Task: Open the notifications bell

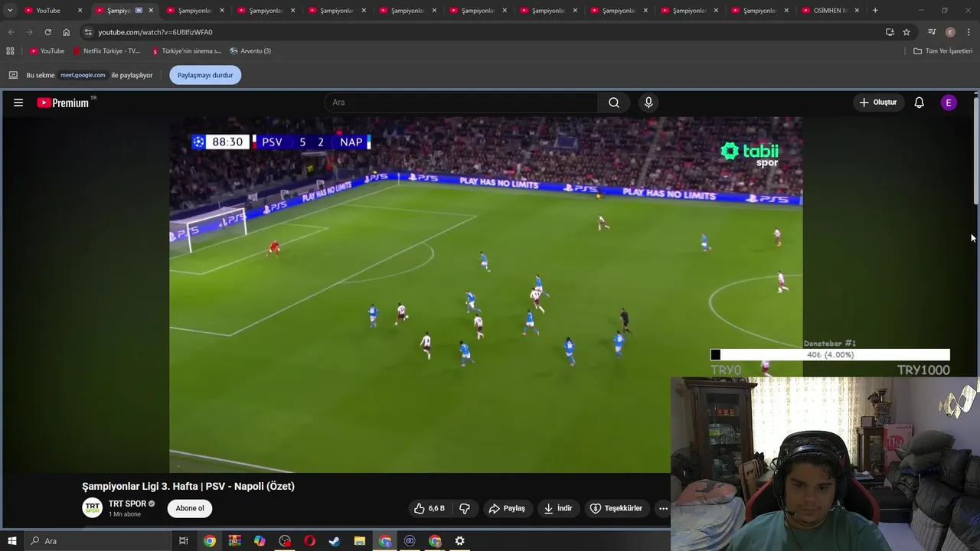Action: 919,103
